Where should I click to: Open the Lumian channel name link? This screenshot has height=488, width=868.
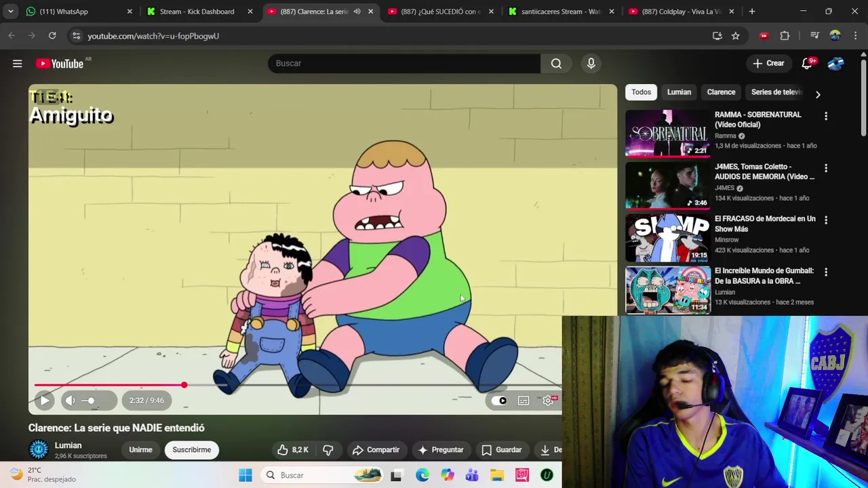pyautogui.click(x=68, y=445)
